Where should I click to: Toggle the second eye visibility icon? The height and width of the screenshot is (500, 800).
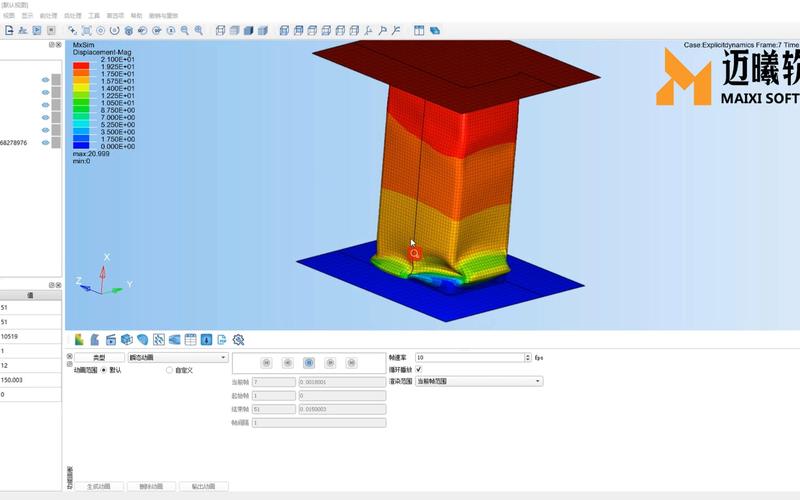click(x=45, y=92)
